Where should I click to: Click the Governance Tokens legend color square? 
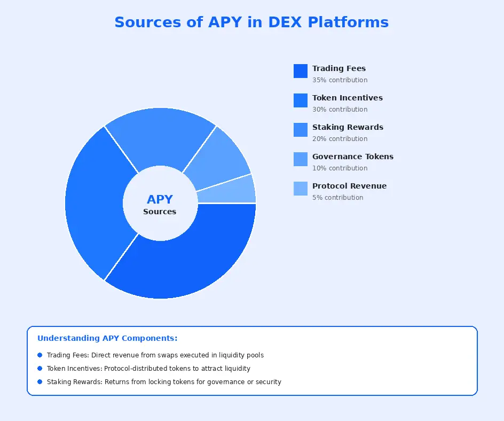click(x=300, y=159)
